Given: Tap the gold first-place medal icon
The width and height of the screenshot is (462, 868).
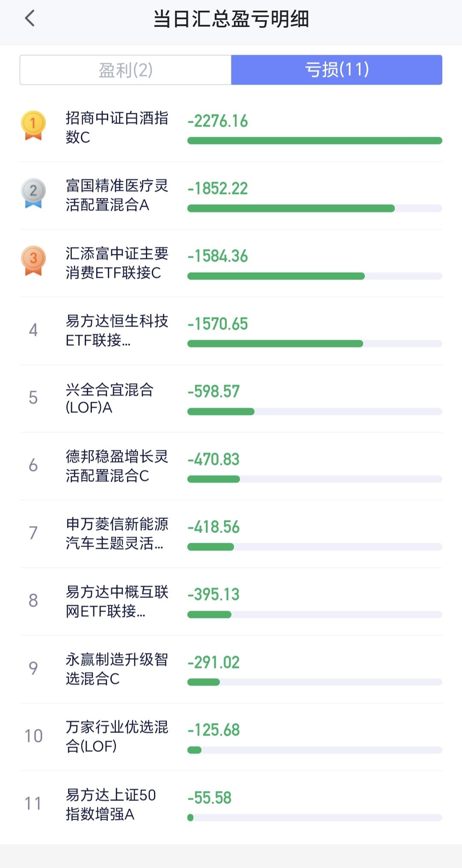Looking at the screenshot, I should click(x=33, y=126).
